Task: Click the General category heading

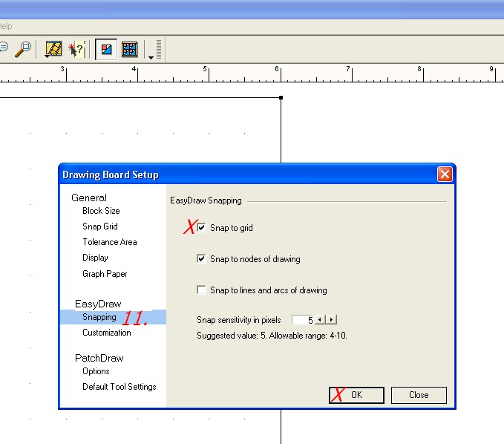Action: pyautogui.click(x=89, y=197)
